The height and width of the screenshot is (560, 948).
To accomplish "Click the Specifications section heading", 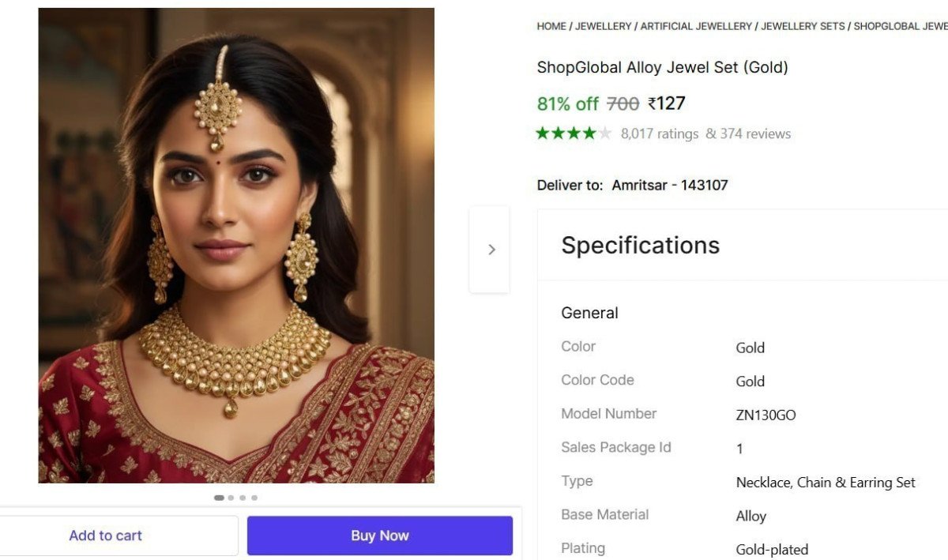I will click(640, 246).
